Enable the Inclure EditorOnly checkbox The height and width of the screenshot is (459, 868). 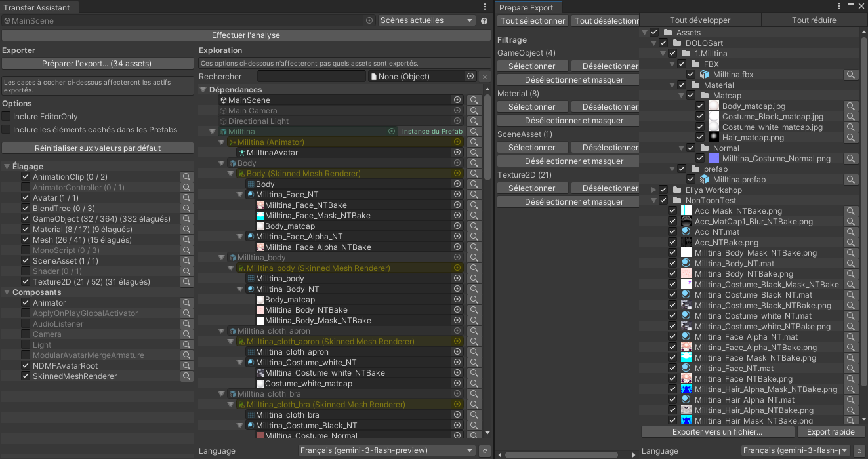coord(7,117)
